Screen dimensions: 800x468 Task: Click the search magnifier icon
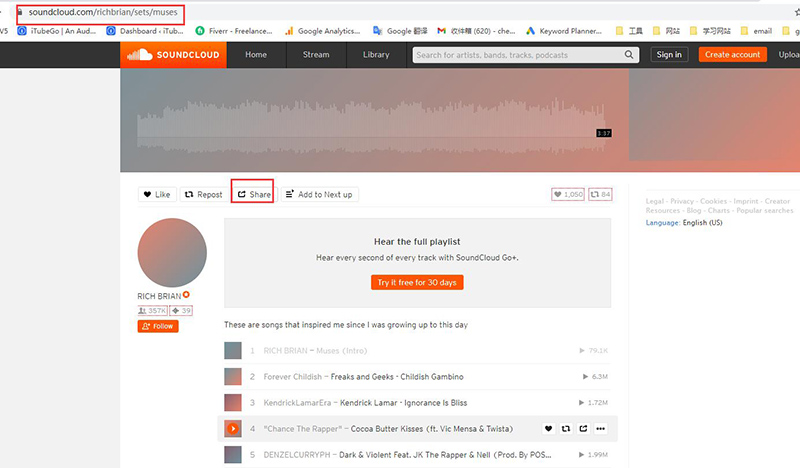[x=629, y=55]
